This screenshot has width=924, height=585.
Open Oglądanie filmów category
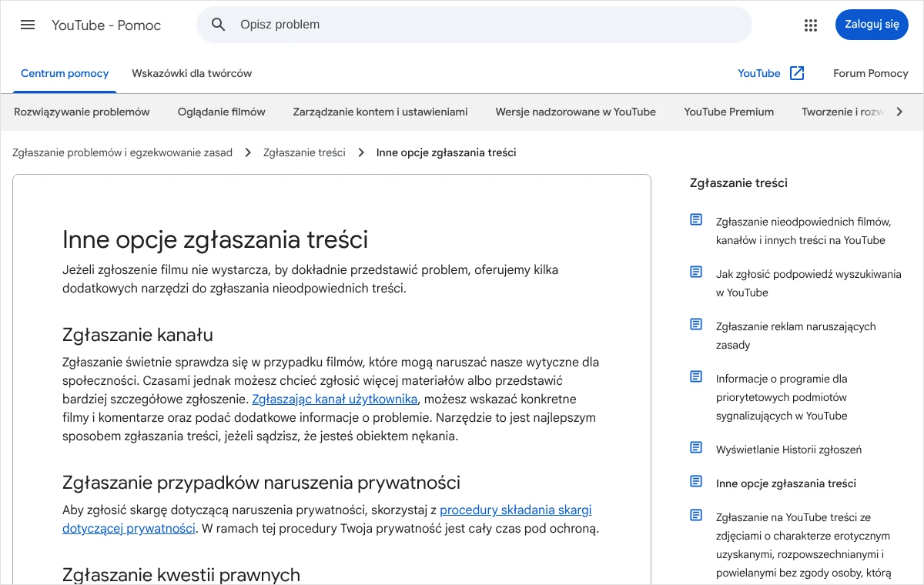(222, 112)
